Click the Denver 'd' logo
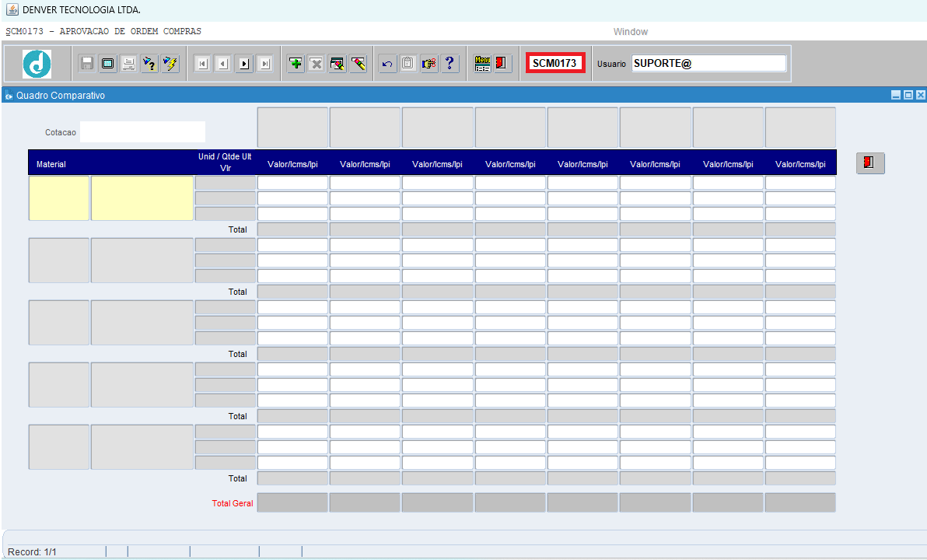This screenshot has width=927, height=560. click(37, 64)
